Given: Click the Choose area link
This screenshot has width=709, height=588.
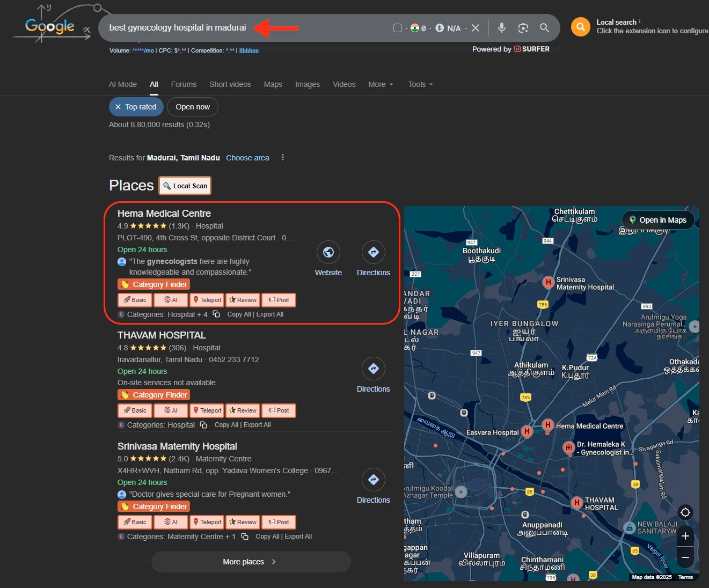Looking at the screenshot, I should tap(247, 158).
